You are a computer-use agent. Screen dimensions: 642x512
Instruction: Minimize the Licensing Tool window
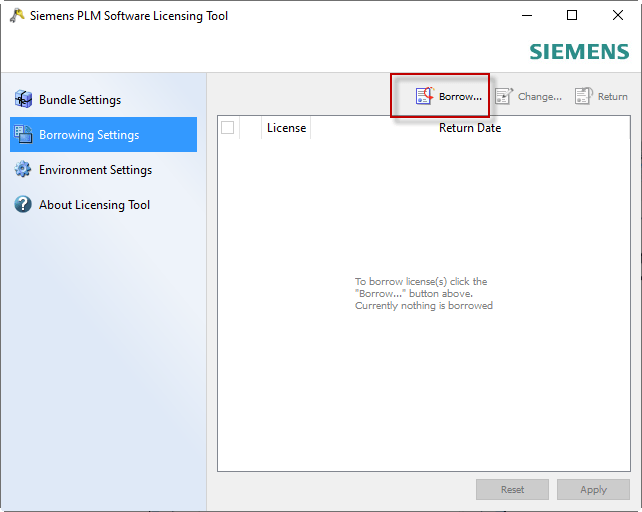[x=527, y=16]
